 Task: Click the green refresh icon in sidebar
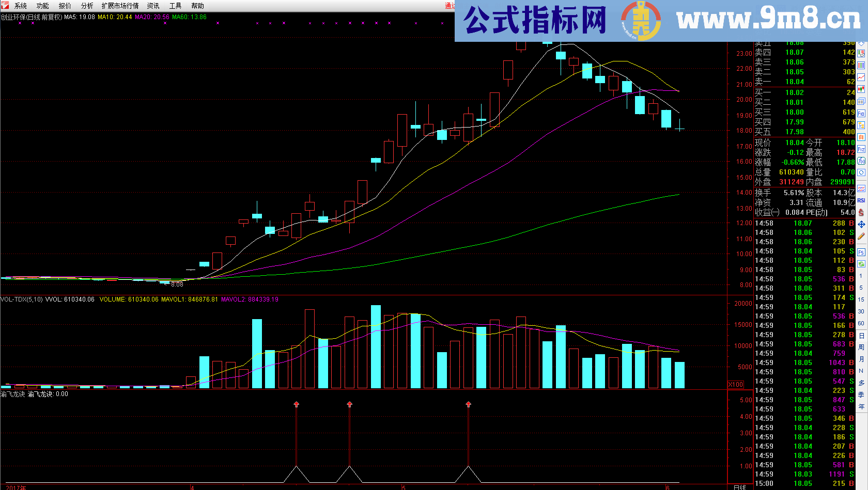(x=861, y=264)
